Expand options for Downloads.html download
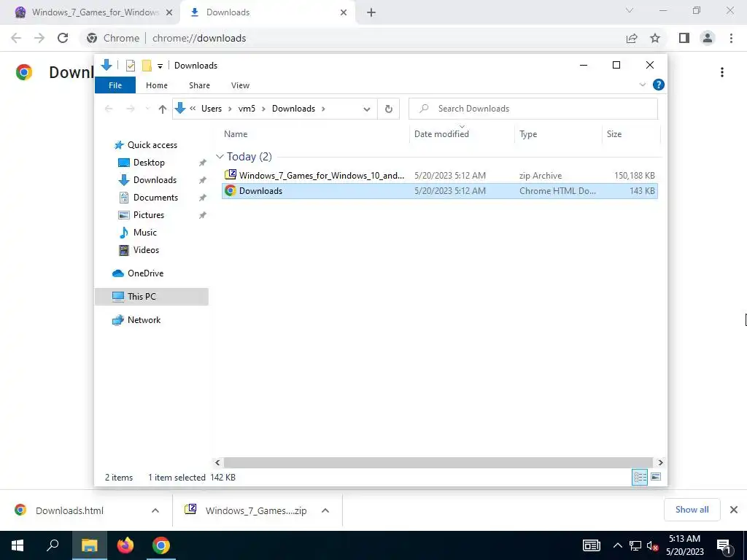This screenshot has height=560, width=747. [155, 510]
